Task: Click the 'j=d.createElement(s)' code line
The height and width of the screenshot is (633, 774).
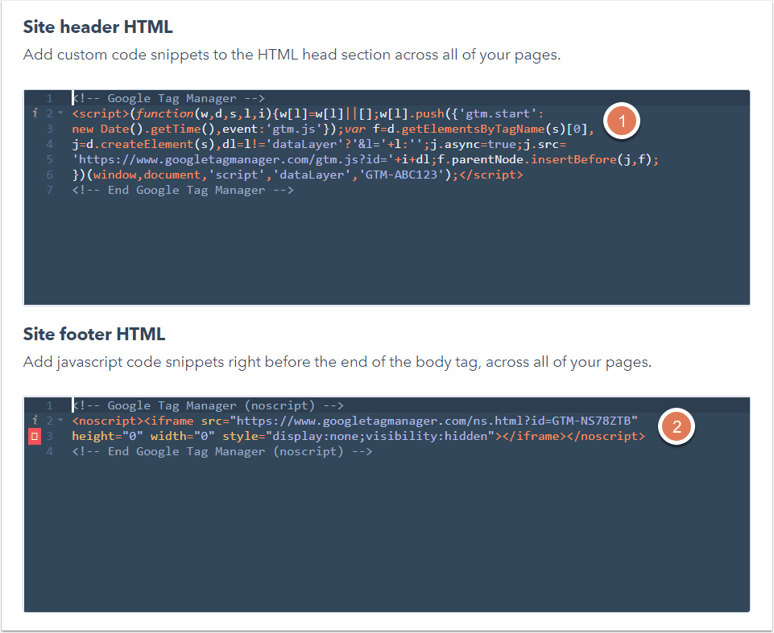Action: coord(319,144)
